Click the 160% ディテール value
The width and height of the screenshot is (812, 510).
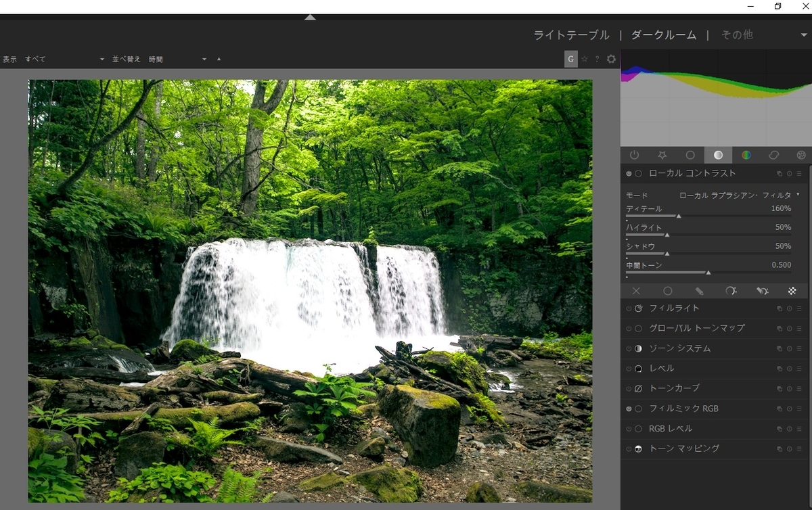(781, 208)
